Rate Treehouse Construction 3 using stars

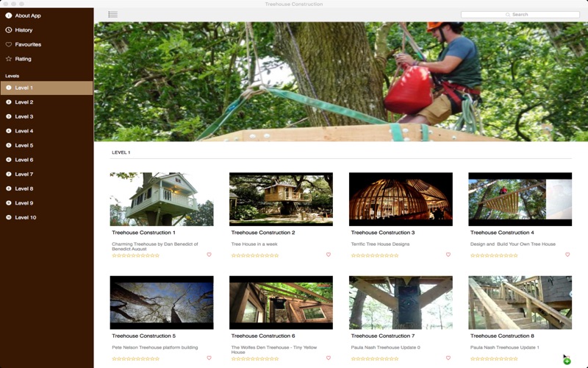click(375, 255)
